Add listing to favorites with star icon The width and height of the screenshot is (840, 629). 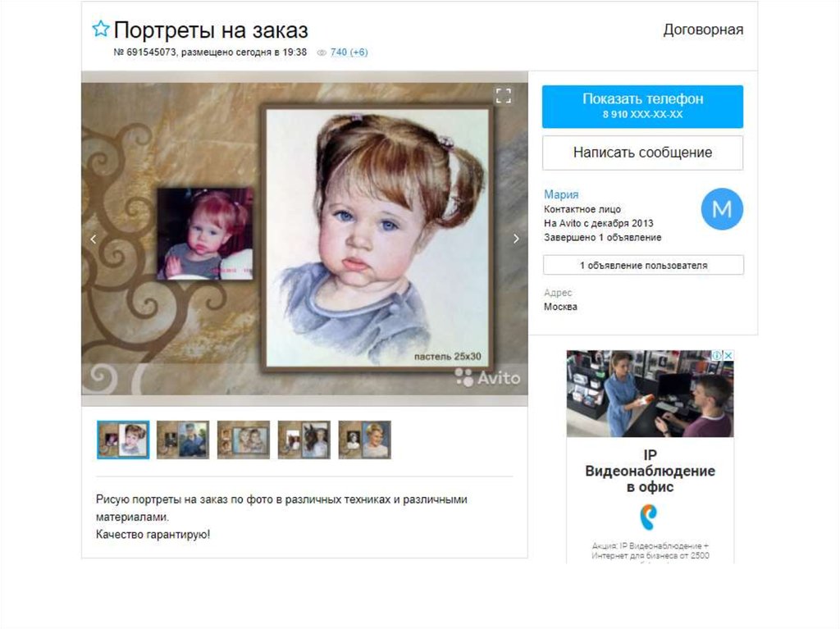101,29
